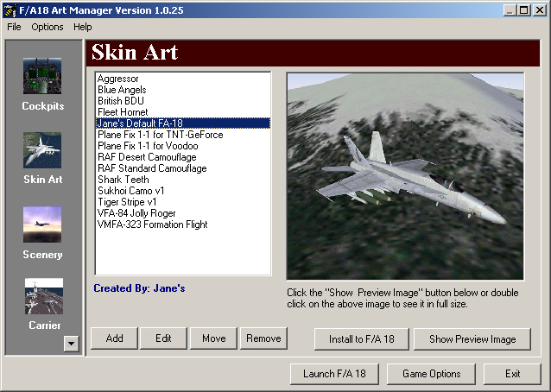Viewport: 551px width, 392px height.
Task: Open the Help menu
Action: click(82, 27)
